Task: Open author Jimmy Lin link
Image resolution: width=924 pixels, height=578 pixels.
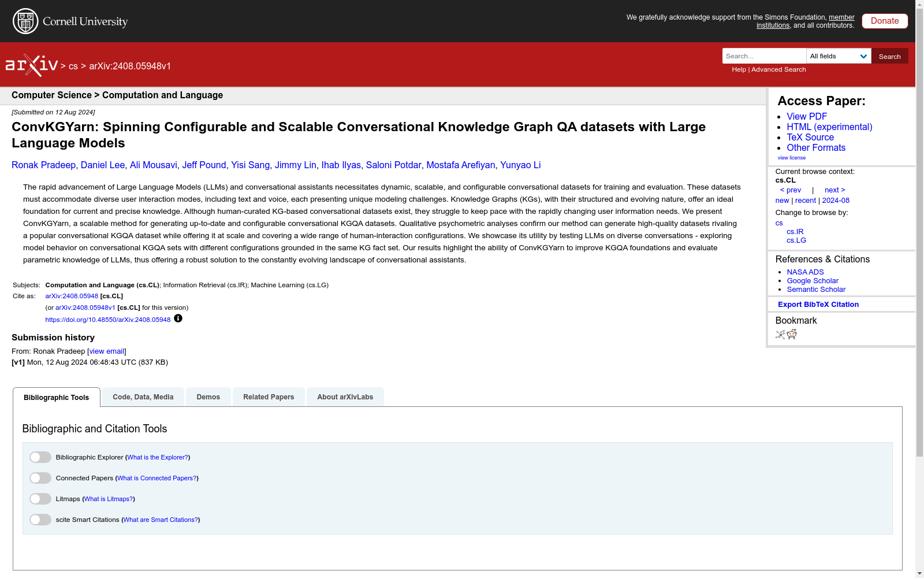Action: point(296,165)
